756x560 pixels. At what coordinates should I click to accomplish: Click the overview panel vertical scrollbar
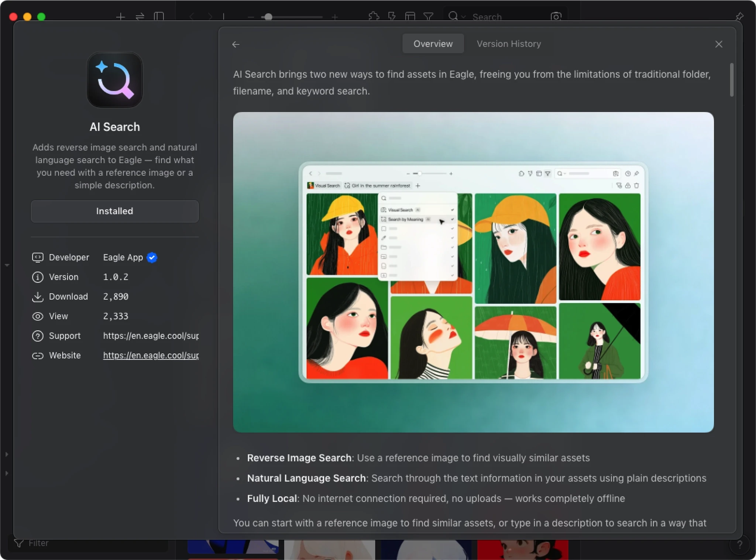[x=731, y=80]
